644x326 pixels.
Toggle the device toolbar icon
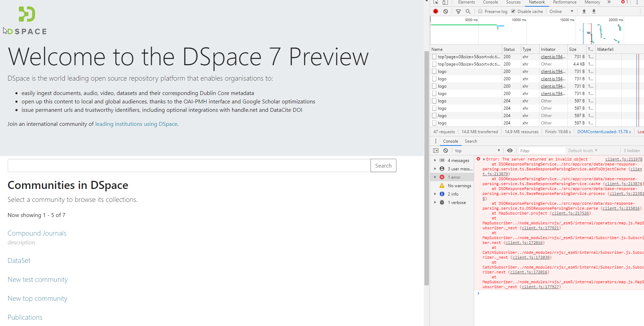point(445,2)
